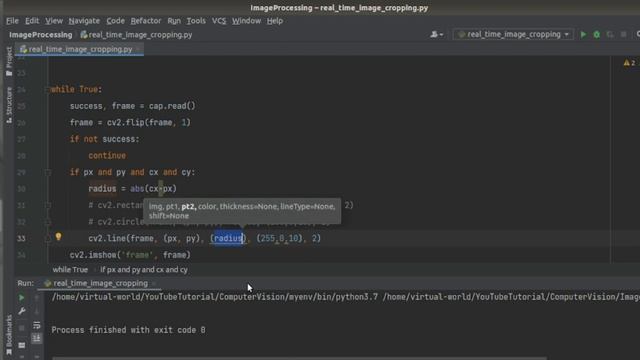Click 'cap.read()' on line 25

(x=172, y=106)
